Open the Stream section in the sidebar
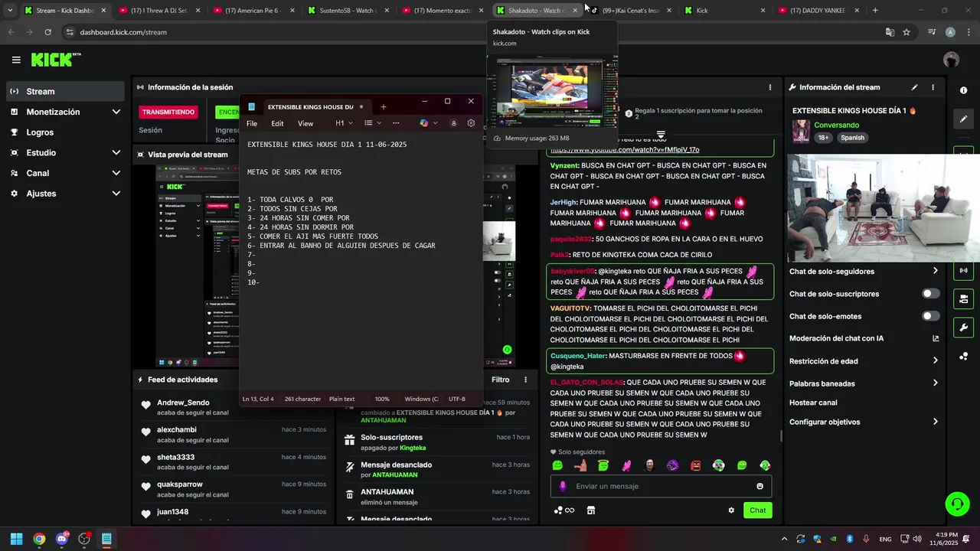980x551 pixels. pos(65,92)
